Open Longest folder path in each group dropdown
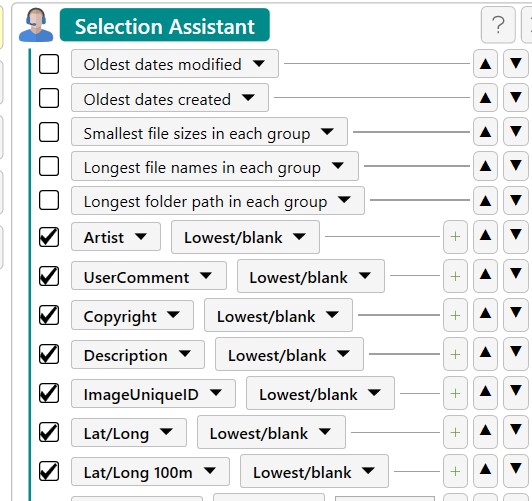532x501 pixels. [218, 200]
